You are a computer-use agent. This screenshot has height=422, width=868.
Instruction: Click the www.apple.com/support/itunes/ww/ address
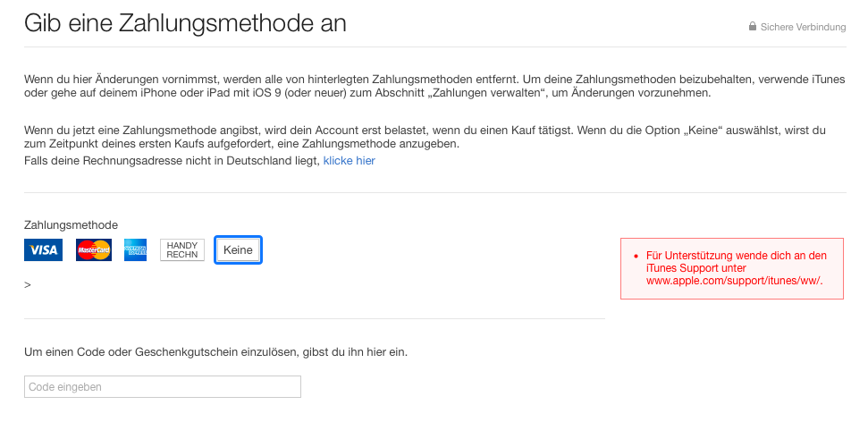coord(733,280)
